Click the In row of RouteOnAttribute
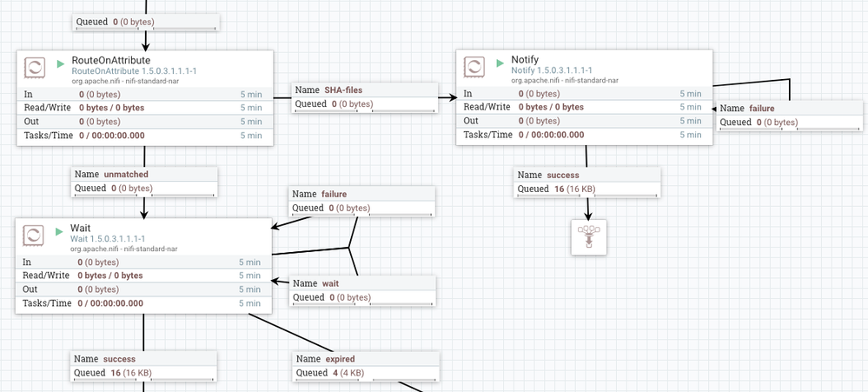The width and height of the screenshot is (868, 392). click(x=145, y=94)
